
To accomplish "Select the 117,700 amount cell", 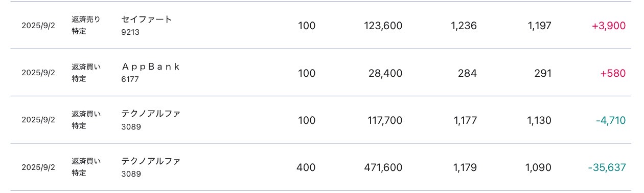I will pos(385,120).
